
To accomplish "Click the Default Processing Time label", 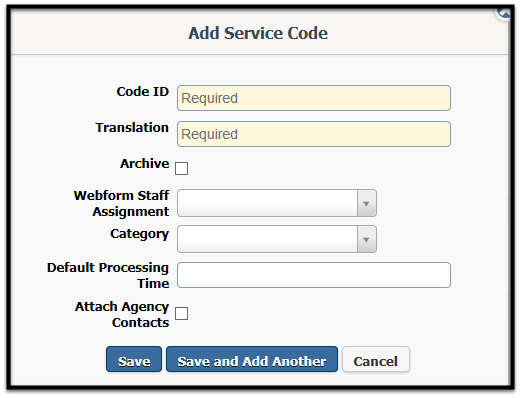I will pos(108,276).
